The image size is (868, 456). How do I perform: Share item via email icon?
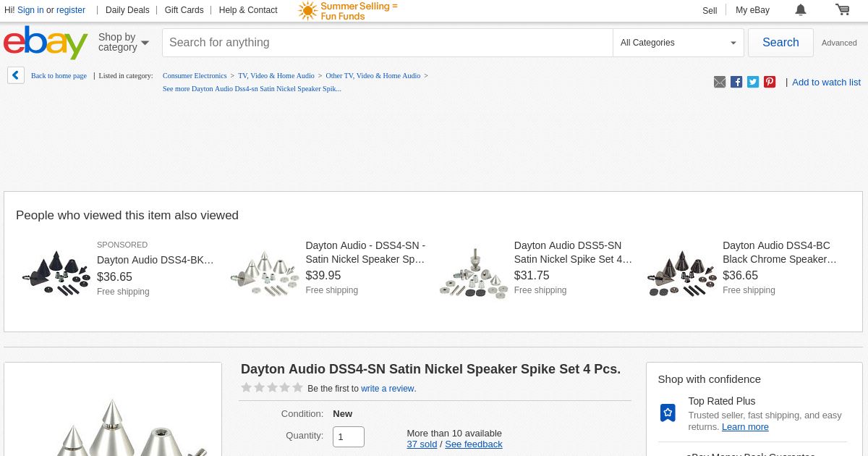click(720, 82)
